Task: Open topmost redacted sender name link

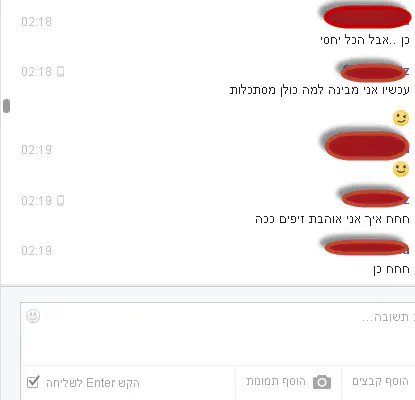Action: click(367, 17)
